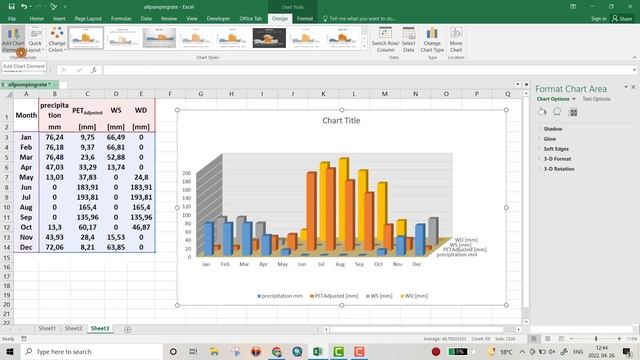The height and width of the screenshot is (360, 640).
Task: Click the taskbar search box
Action: pos(91,351)
